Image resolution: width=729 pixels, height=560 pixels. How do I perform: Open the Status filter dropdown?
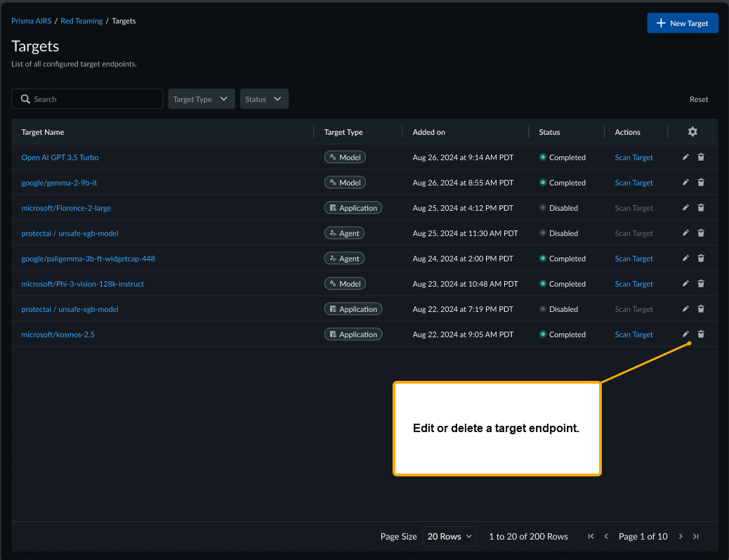264,99
